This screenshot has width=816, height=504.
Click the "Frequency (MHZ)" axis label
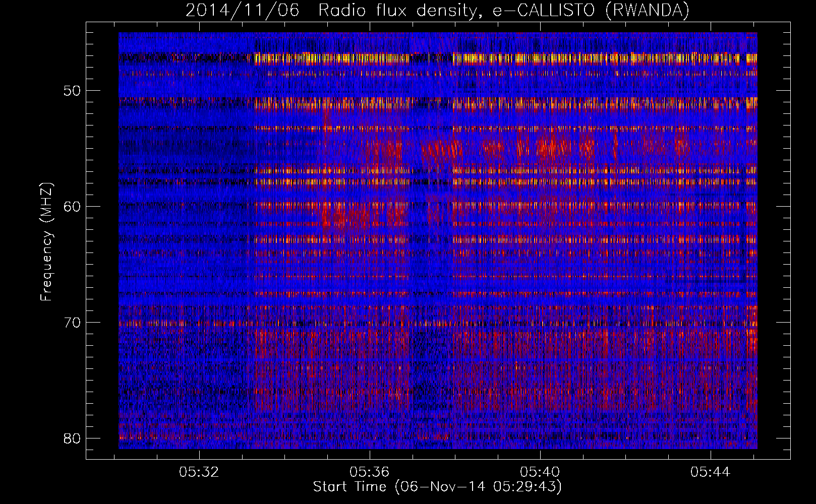tap(46, 241)
